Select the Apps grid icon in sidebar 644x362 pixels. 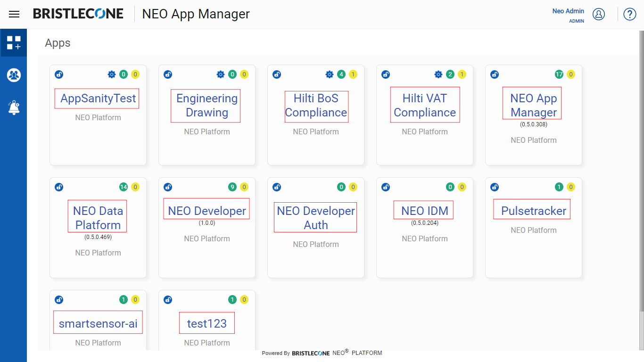(14, 43)
